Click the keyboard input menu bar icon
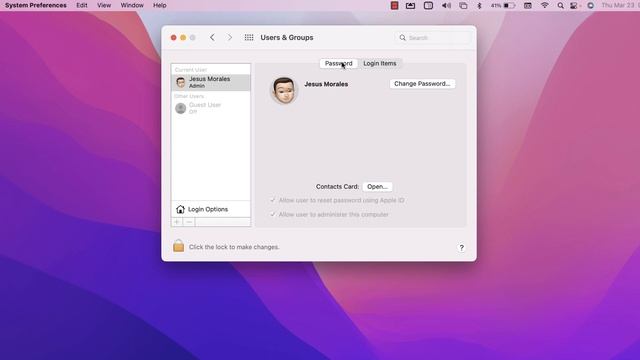Image resolution: width=640 pixels, height=360 pixels. pos(528,5)
